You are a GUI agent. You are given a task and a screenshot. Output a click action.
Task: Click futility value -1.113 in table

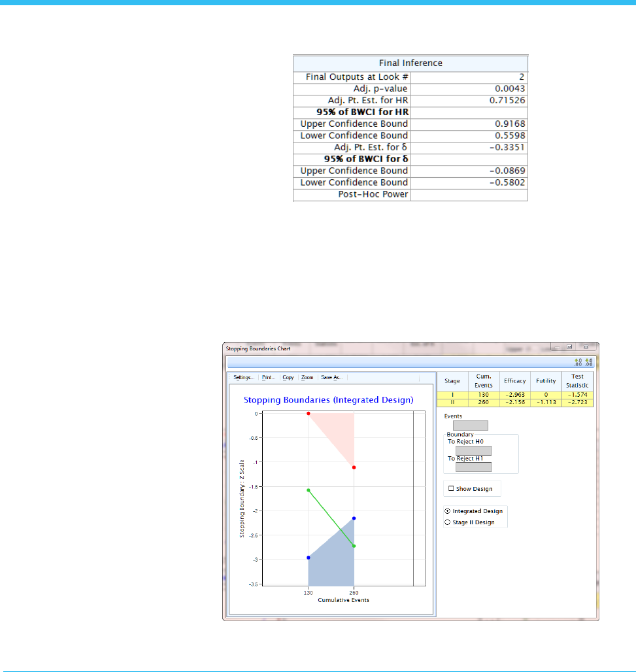pyautogui.click(x=546, y=403)
